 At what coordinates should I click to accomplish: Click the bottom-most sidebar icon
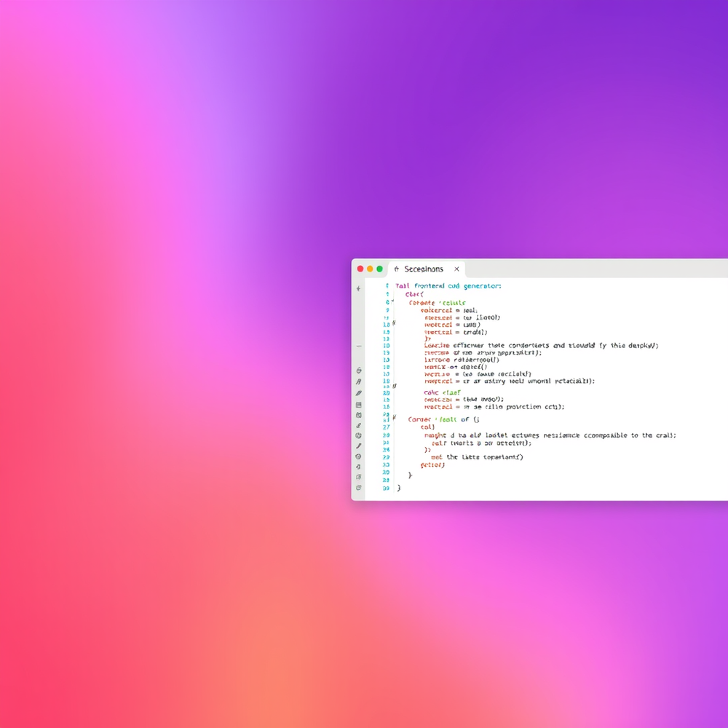[x=358, y=488]
